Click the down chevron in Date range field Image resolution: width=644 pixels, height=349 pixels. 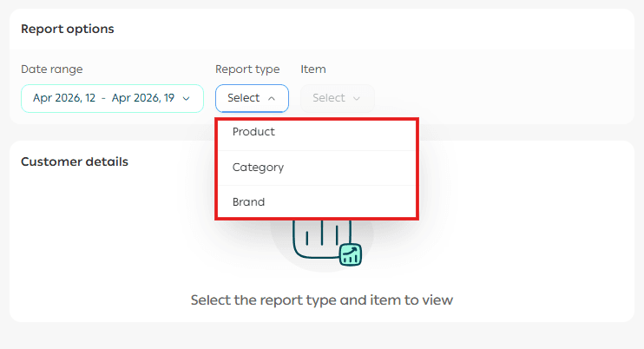186,99
